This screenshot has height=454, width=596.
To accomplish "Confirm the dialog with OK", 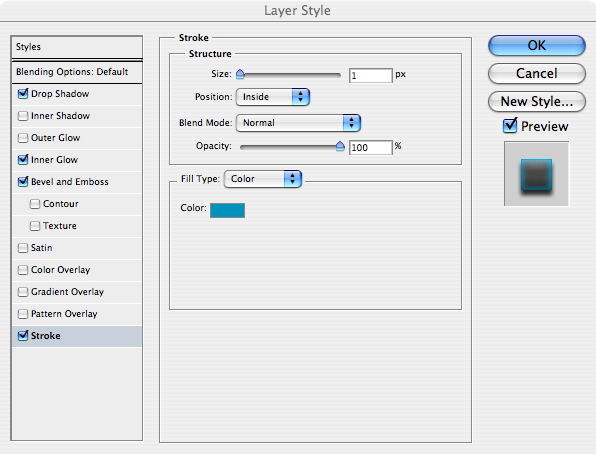I will pos(536,46).
